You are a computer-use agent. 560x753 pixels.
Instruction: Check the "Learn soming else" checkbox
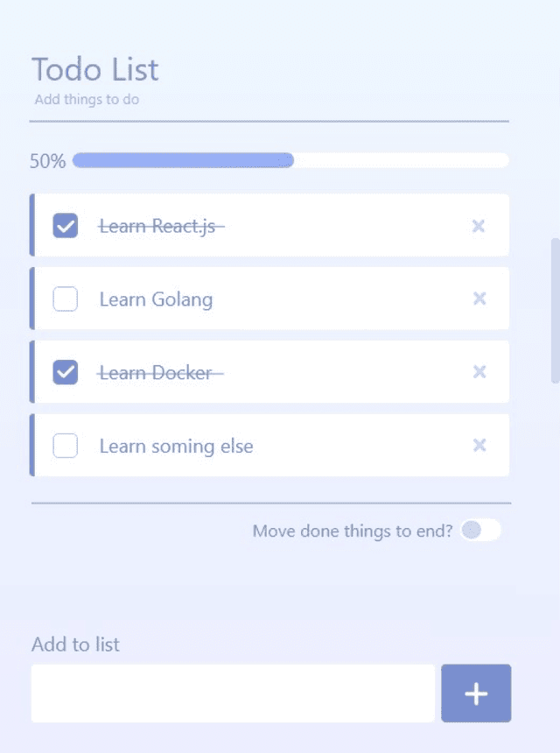point(65,445)
